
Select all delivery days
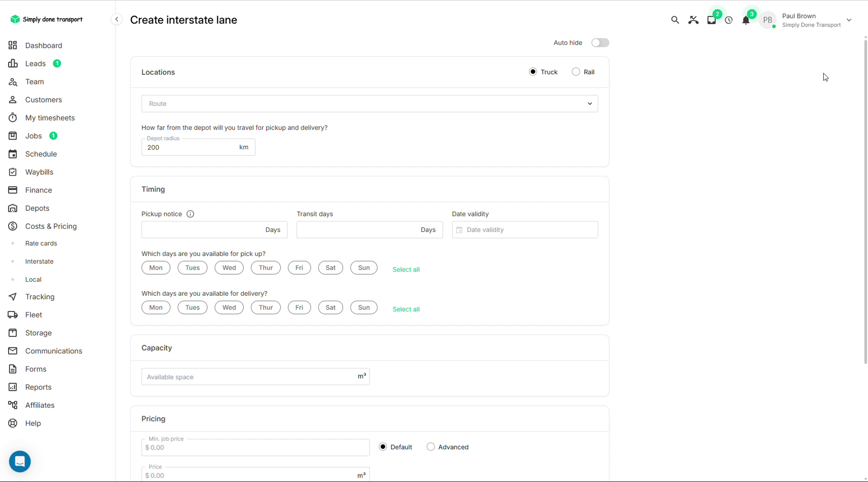coord(406,309)
